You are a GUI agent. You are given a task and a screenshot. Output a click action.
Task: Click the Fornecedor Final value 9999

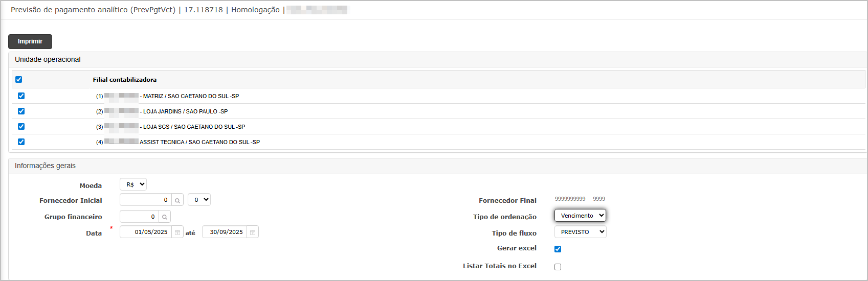tap(599, 199)
